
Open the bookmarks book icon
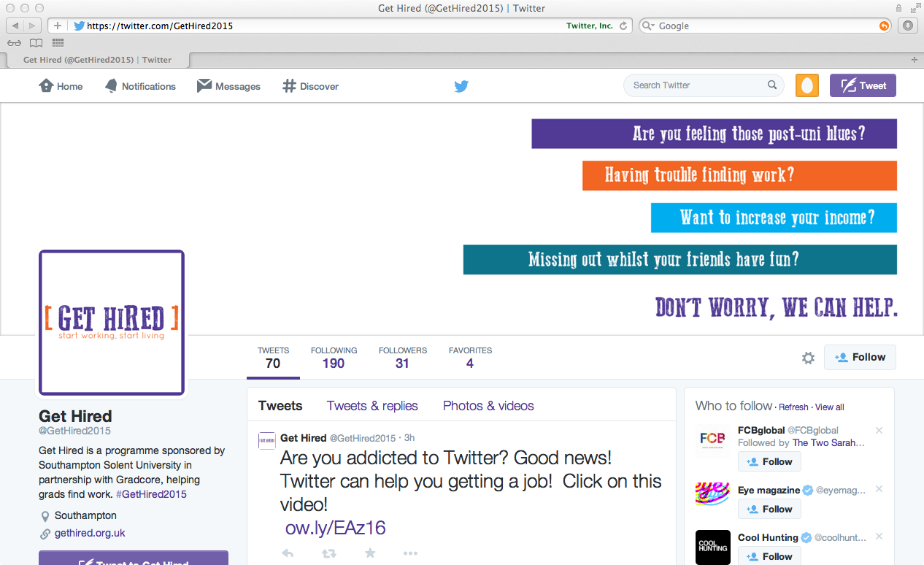pyautogui.click(x=36, y=43)
